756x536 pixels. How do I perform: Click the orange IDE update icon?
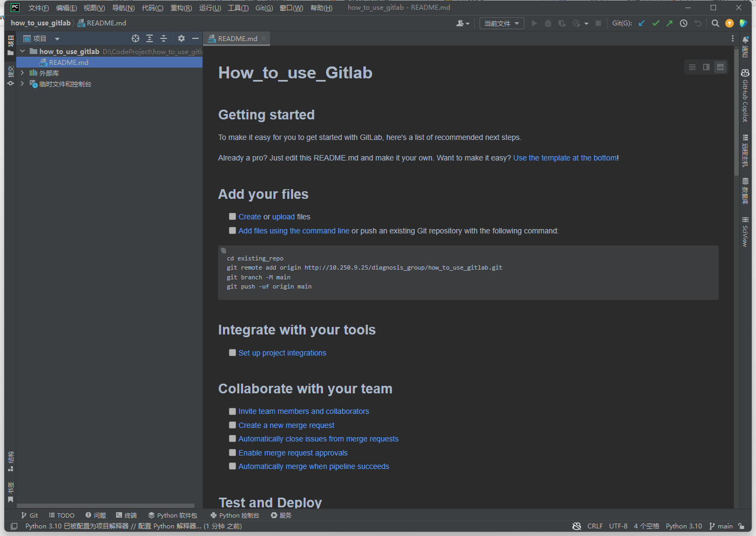coord(730,23)
